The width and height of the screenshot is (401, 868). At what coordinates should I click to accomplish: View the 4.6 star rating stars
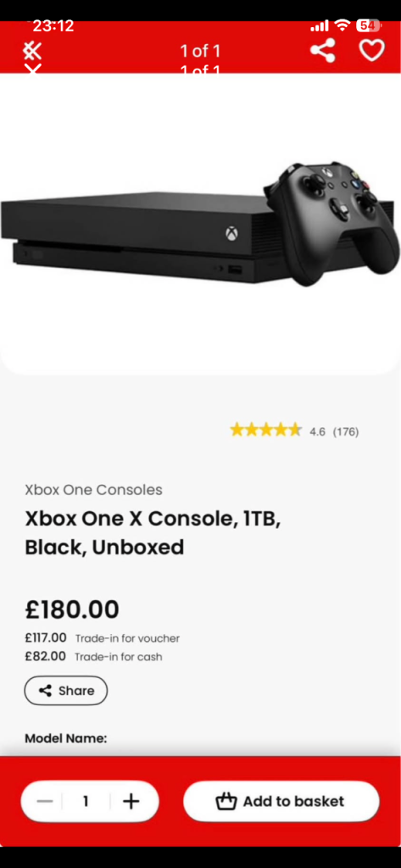click(266, 430)
